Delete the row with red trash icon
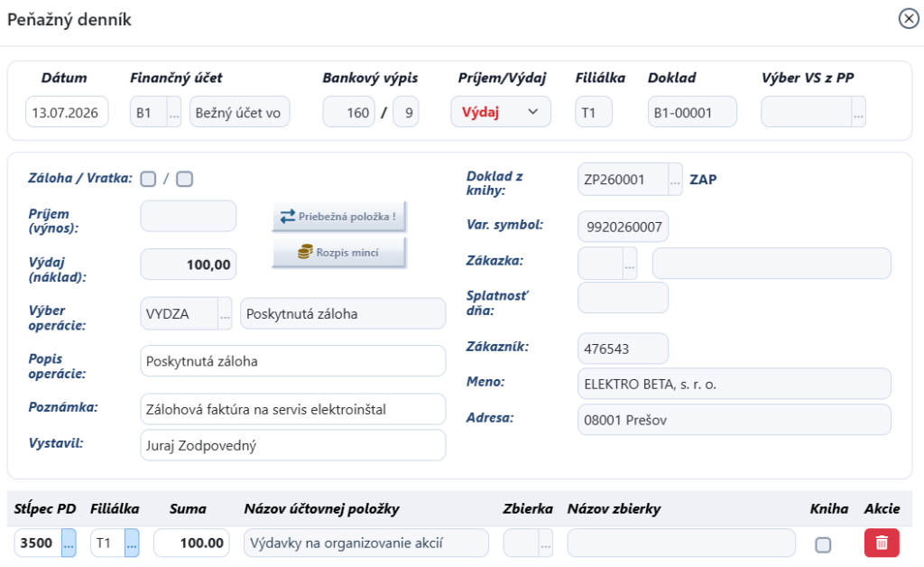The height and width of the screenshot is (567, 924). 882,543
